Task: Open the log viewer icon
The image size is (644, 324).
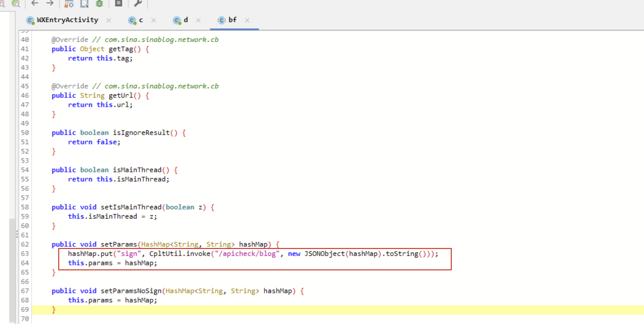Action: 119,3
